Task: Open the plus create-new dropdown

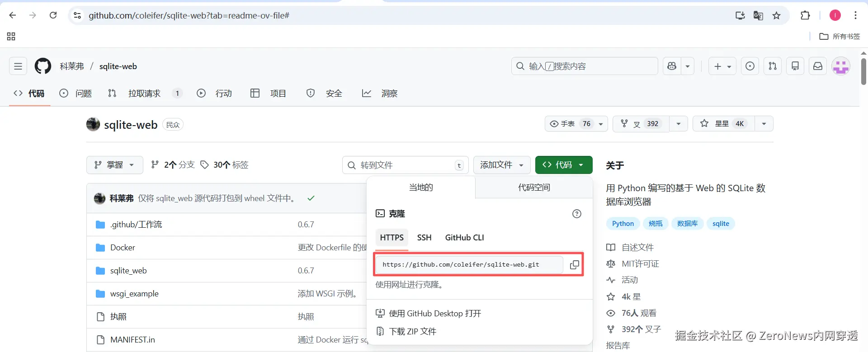Action: 722,66
